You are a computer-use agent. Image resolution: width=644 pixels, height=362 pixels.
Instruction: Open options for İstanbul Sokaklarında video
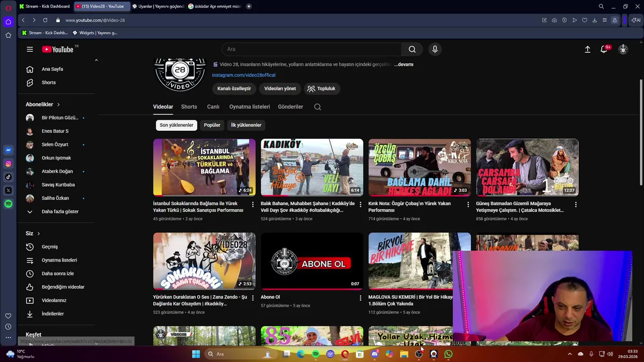click(x=253, y=205)
